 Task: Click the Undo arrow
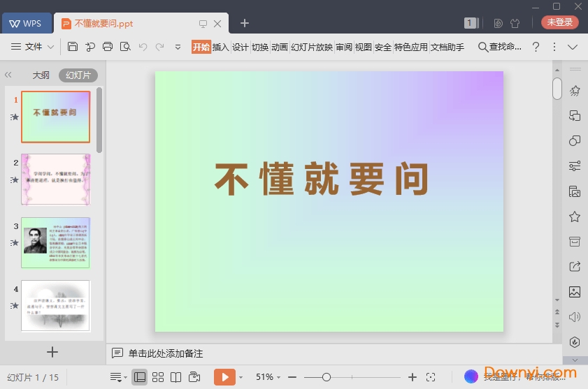(143, 47)
